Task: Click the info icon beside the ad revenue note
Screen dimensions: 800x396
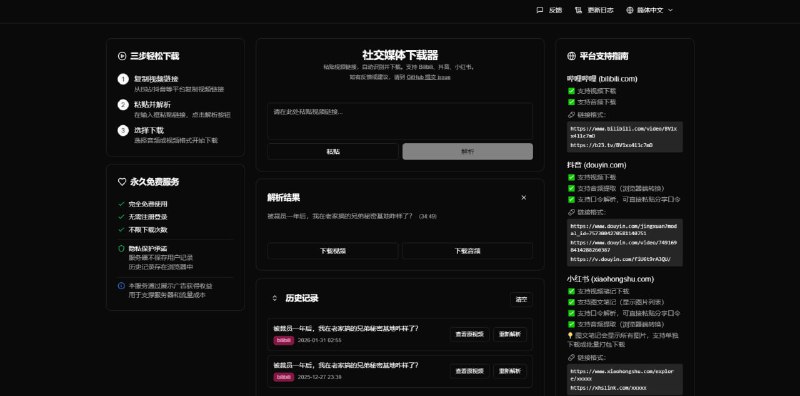Action: pos(121,286)
